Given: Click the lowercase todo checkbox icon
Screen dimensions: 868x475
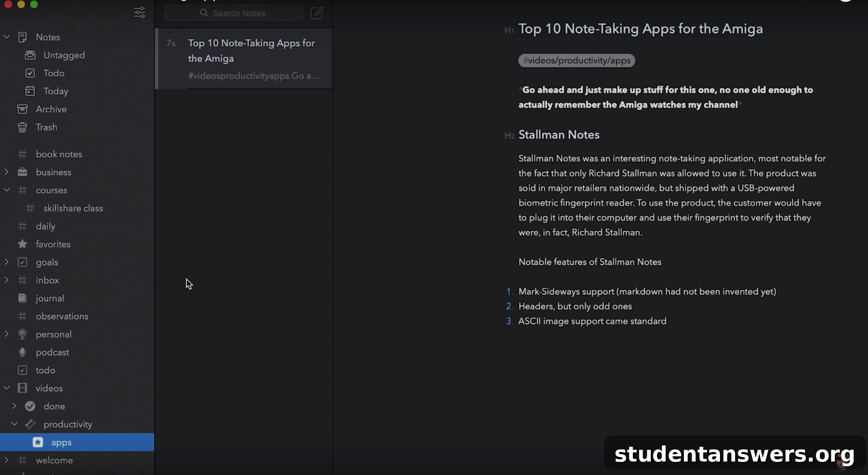Looking at the screenshot, I should click(x=22, y=370).
